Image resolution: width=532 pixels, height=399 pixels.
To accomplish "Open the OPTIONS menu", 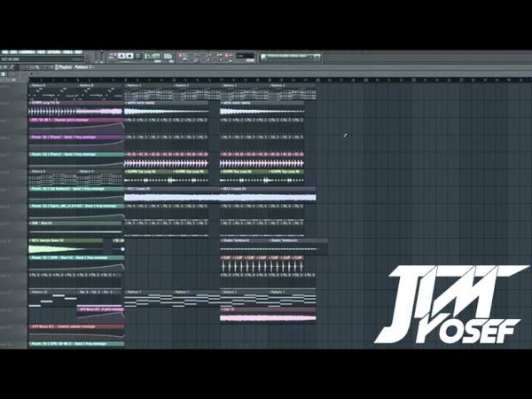I will pyautogui.click(x=54, y=52).
